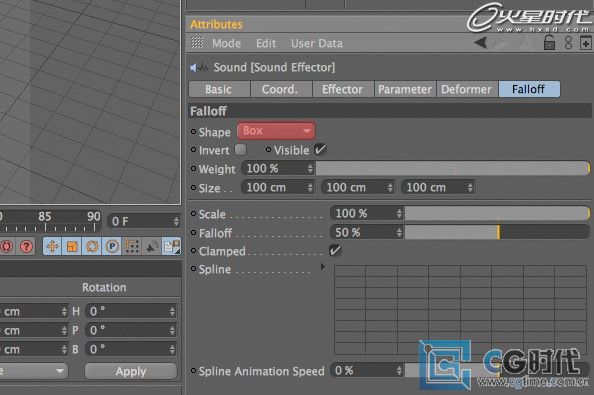Click the Apply button
The height and width of the screenshot is (395, 594).
131,371
